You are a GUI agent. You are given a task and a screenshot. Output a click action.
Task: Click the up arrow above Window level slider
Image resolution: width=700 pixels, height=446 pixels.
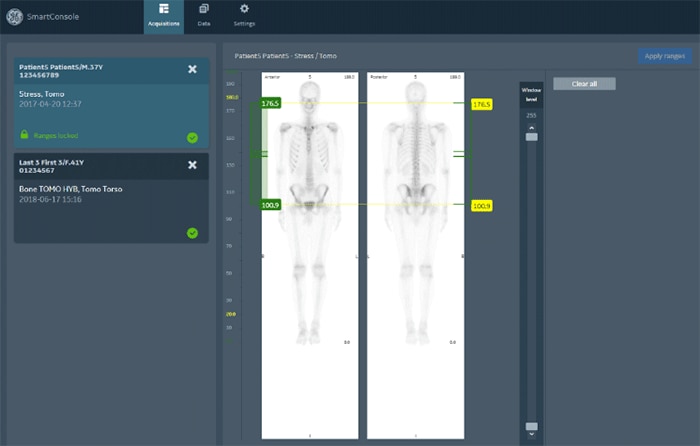(531, 126)
